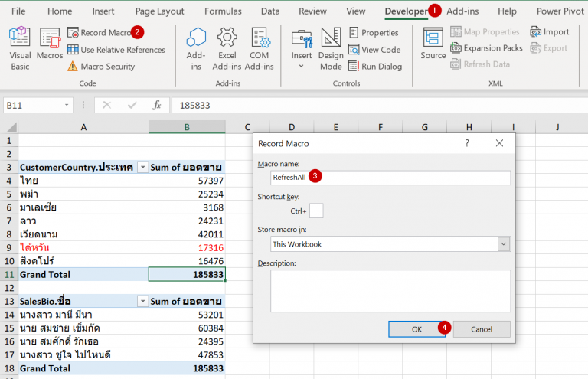Select the Developer tab
The height and width of the screenshot is (379, 588).
(x=406, y=11)
